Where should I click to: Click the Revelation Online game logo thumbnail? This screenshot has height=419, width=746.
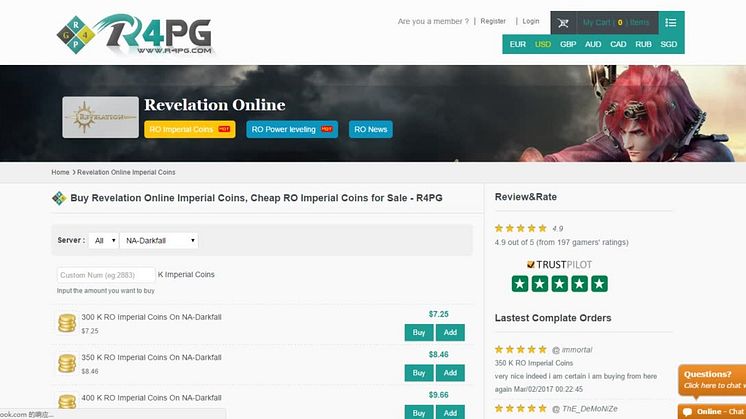pyautogui.click(x=100, y=117)
